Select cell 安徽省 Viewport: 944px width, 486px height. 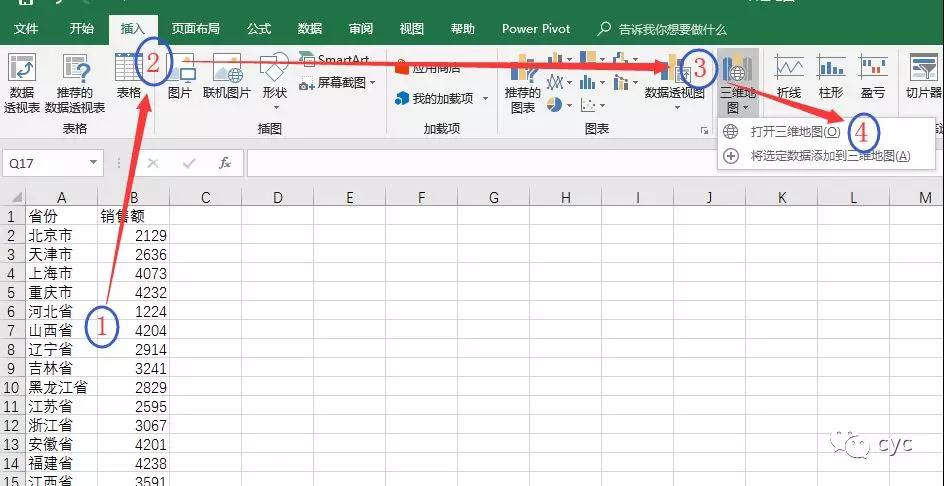point(61,444)
